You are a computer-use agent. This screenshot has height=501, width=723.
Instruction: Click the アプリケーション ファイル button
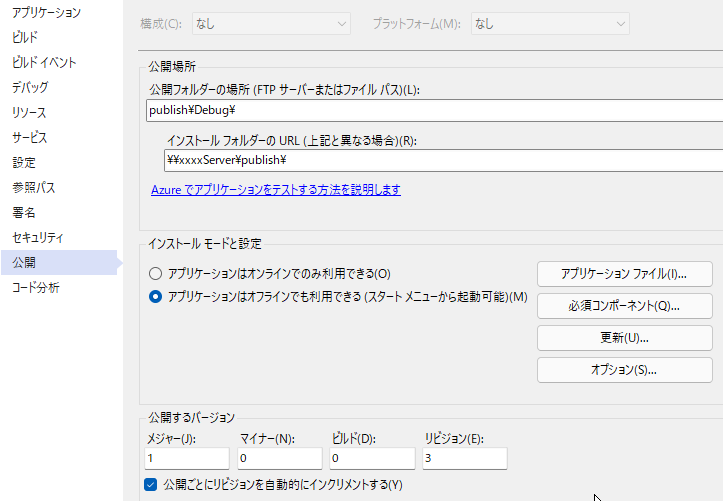625,274
